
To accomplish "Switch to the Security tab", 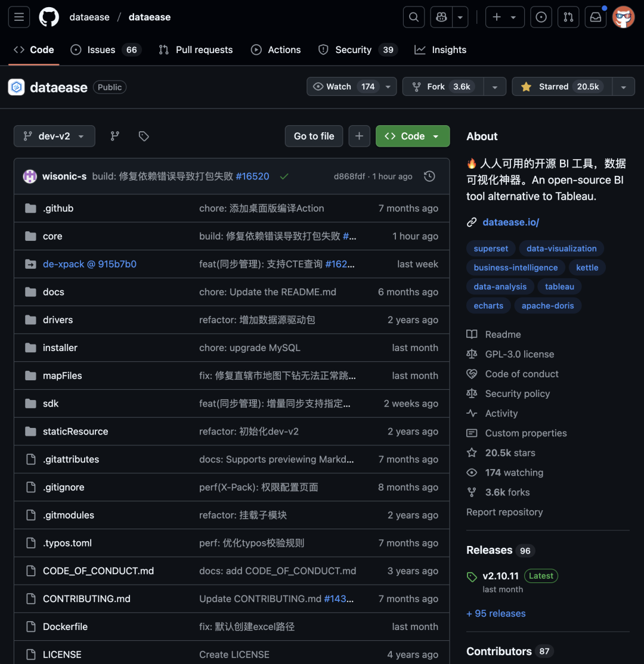I will pos(358,49).
